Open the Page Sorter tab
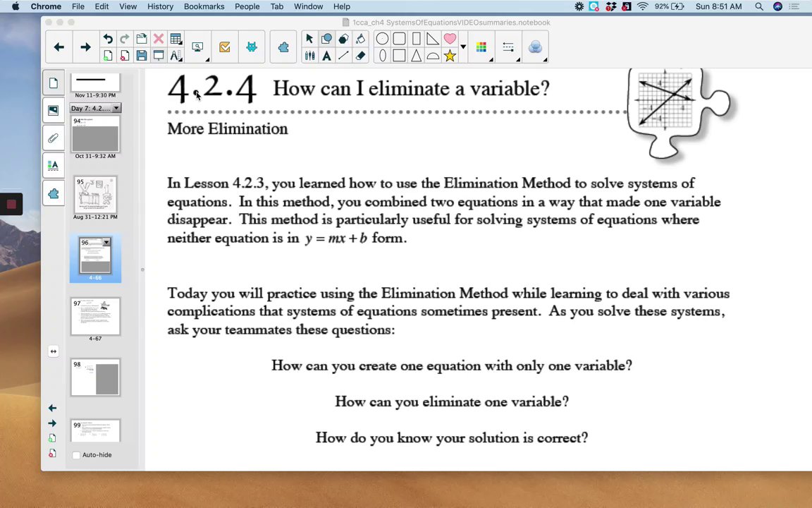Viewport: 812px width, 508px height. (x=54, y=83)
